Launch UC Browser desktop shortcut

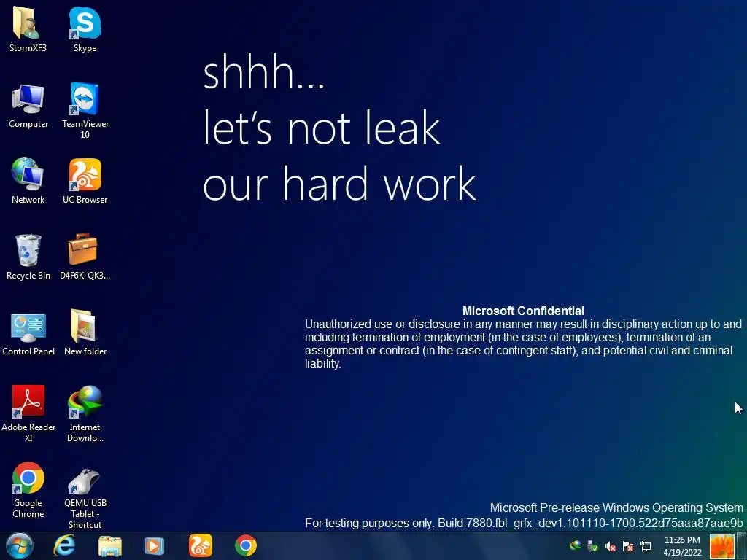click(85, 181)
